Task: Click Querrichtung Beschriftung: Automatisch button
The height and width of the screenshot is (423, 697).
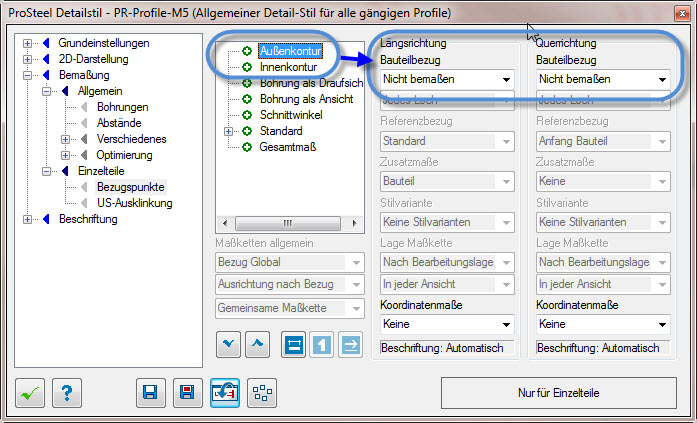Action: 603,348
